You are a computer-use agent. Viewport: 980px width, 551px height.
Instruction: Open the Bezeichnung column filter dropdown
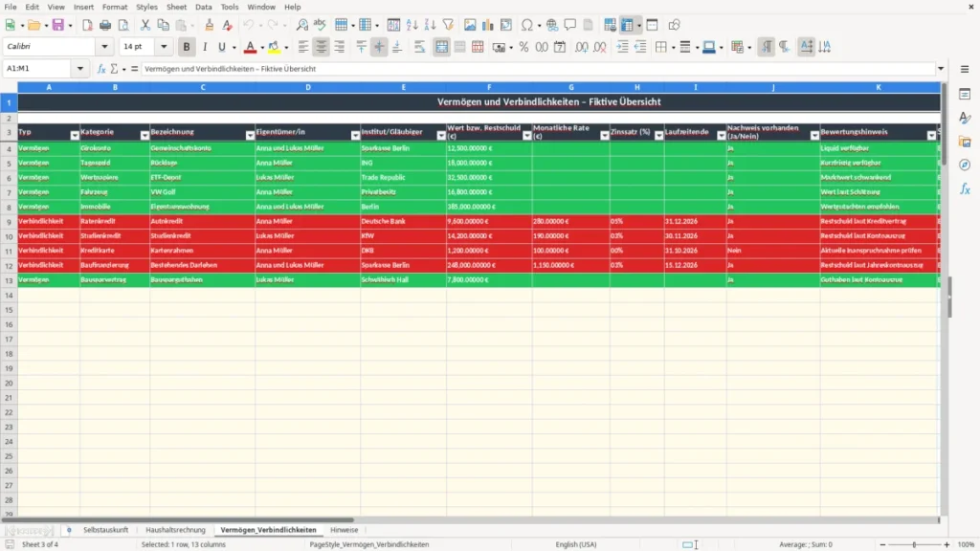250,136
